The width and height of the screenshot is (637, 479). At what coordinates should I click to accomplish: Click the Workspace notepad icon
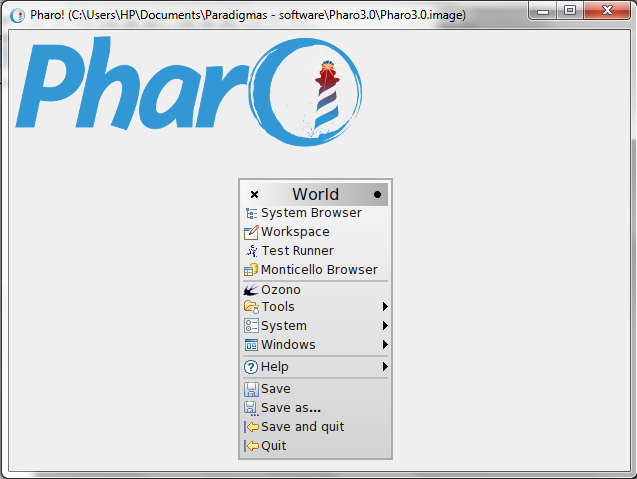(251, 232)
